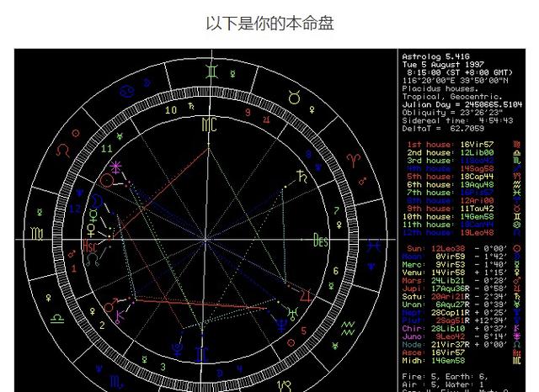The image size is (539, 392).
Task: Select the magenta Juno asterisk glyph
Action: click(115, 167)
